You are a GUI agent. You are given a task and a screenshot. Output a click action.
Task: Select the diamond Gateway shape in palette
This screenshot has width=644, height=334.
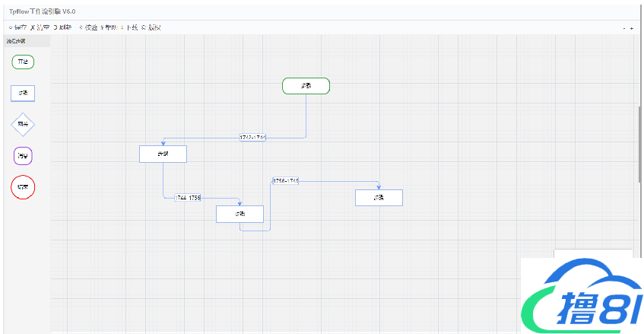coord(23,124)
